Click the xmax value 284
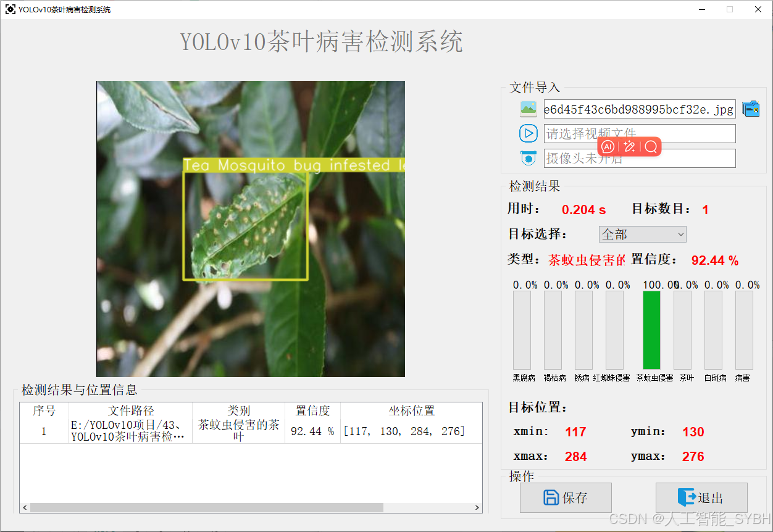The image size is (773, 532). [575, 457]
